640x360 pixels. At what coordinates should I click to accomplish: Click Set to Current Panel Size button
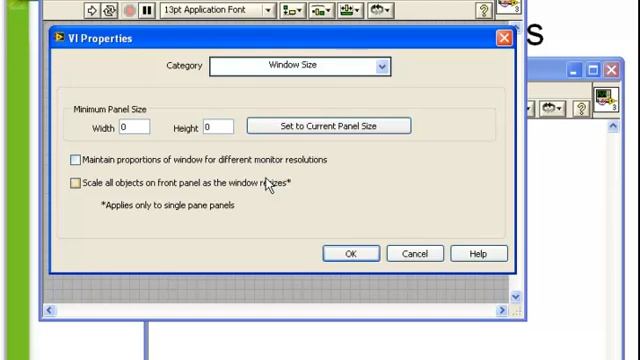pyautogui.click(x=329, y=126)
